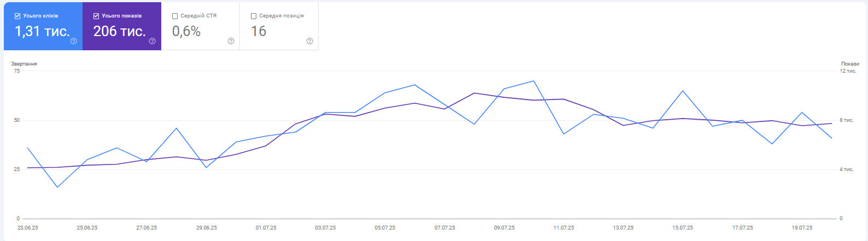Viewport: 868px width, 241px height.
Task: Select the 1,31 тис. total clicks value
Action: pos(42,31)
